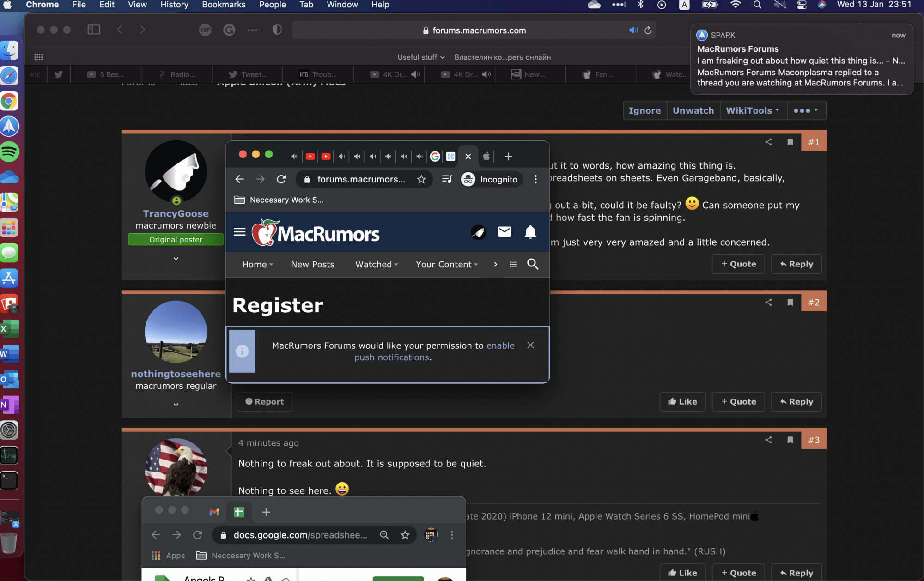Launch Spotify from the Dock

[9, 151]
